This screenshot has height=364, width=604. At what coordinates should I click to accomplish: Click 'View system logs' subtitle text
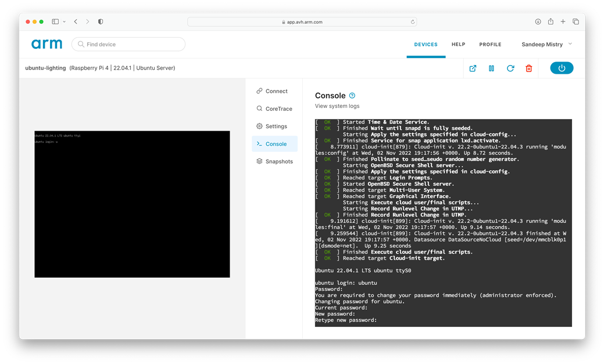(337, 106)
